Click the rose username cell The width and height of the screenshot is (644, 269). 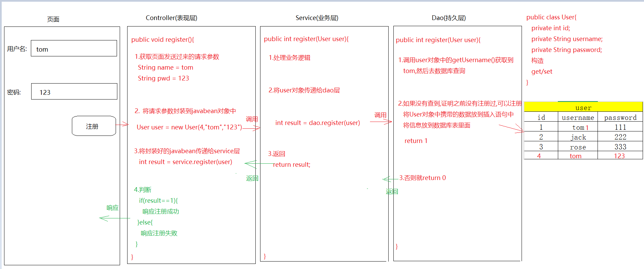578,147
